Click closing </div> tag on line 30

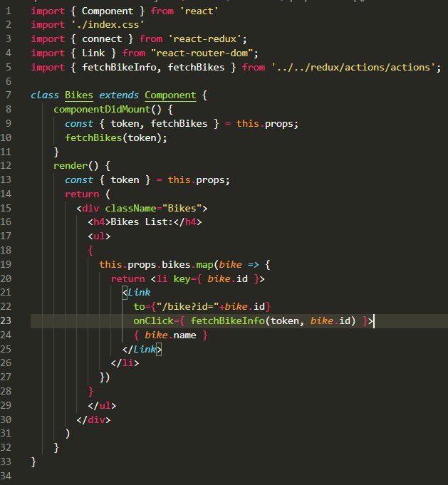pyautogui.click(x=93, y=419)
